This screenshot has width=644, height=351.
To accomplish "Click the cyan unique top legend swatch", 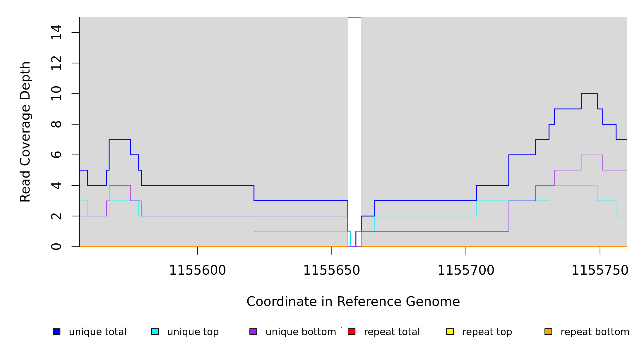I will [x=155, y=331].
